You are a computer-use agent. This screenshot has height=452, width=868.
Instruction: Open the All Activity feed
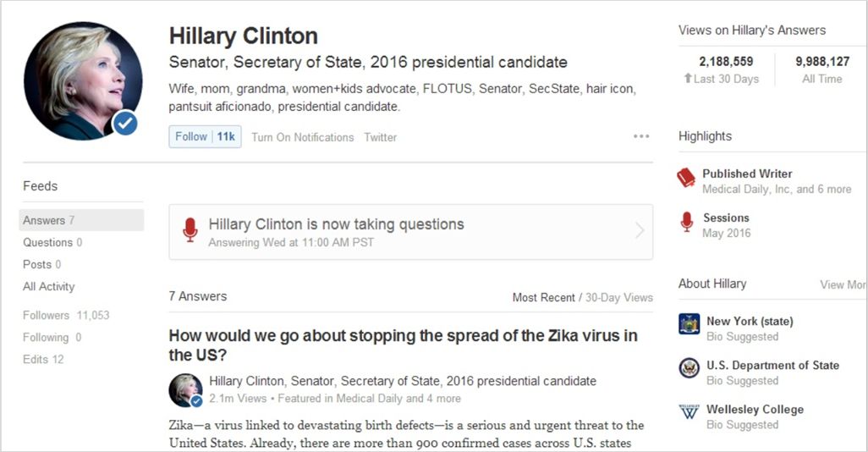(49, 286)
